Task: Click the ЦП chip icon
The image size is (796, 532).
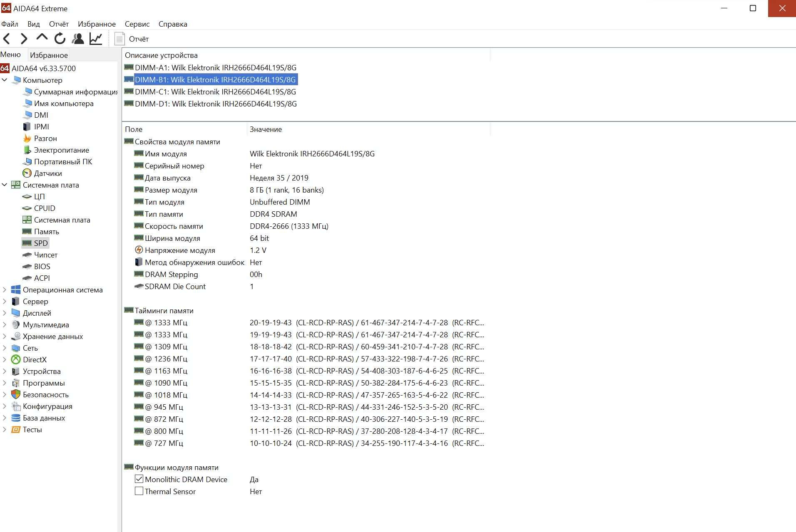Action: pyautogui.click(x=27, y=196)
